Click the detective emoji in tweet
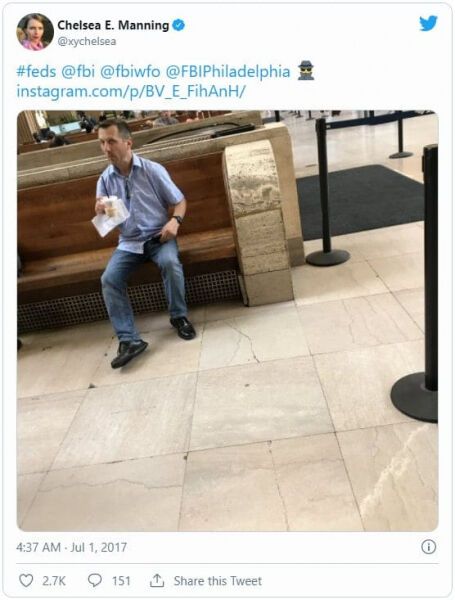Viewport: 455px width, 600px height. coord(306,70)
